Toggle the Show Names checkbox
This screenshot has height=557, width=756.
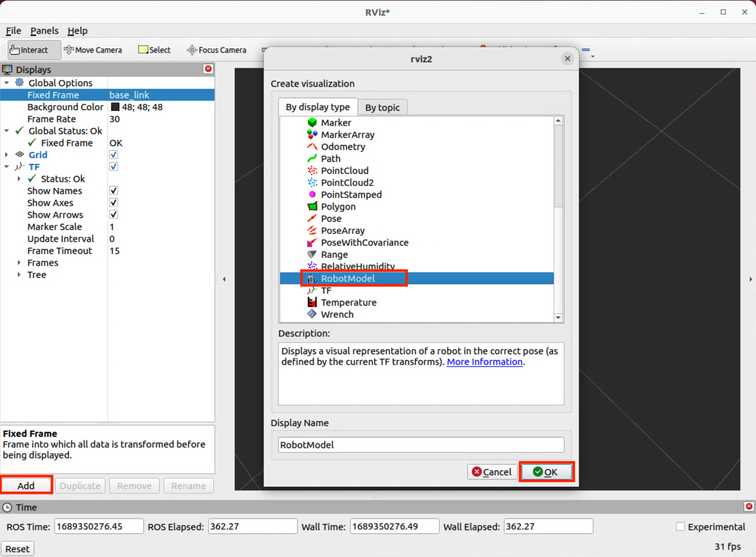[113, 191]
